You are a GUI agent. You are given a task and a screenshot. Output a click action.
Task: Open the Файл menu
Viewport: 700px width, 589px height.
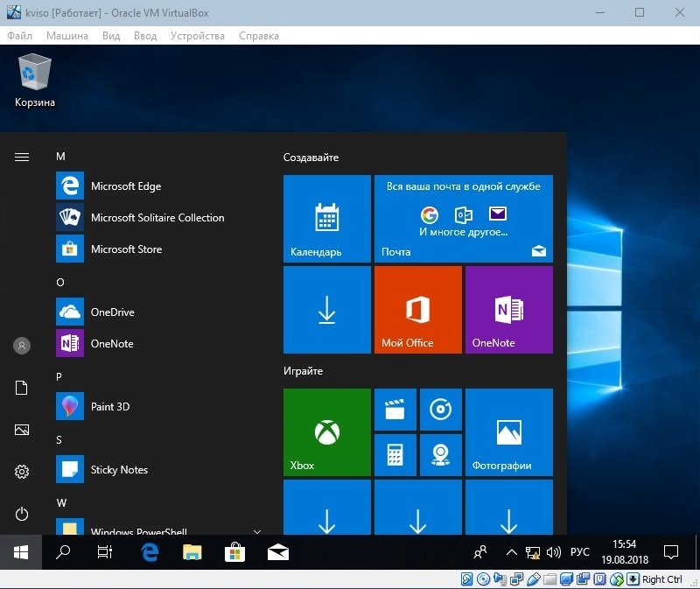point(19,36)
